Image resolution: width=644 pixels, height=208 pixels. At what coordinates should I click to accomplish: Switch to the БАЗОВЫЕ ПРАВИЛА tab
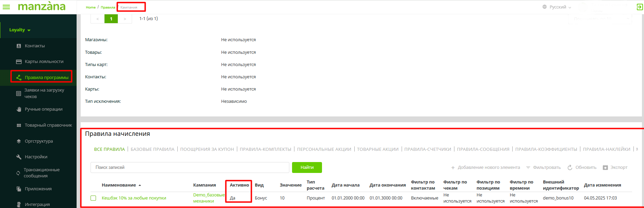coord(152,149)
